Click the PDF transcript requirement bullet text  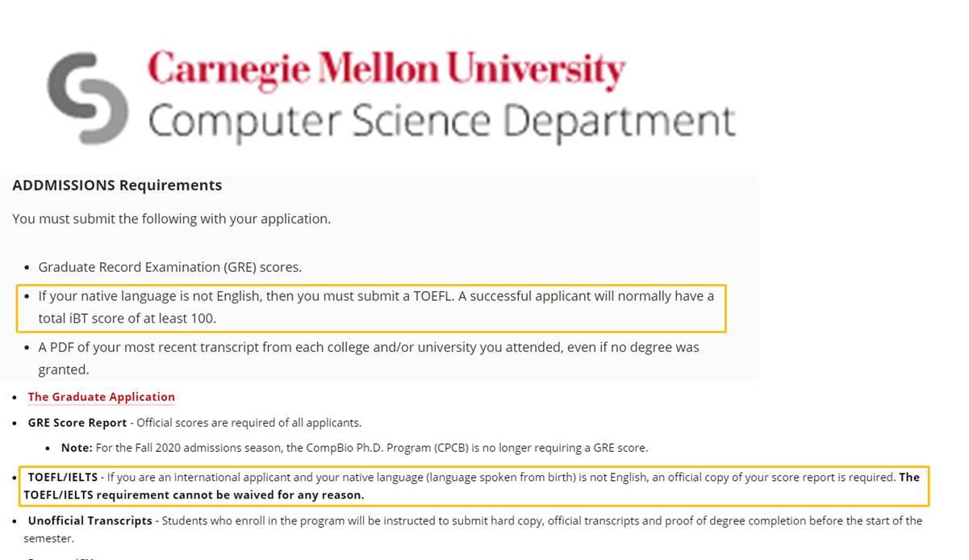[x=369, y=358]
